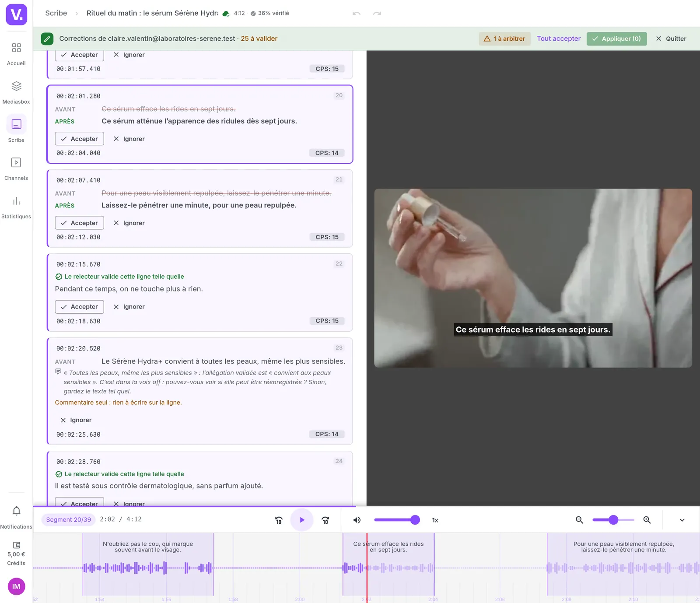Screen dimensions: 700x603
Task: Select timeline clip 'Ce sérum efface les rides'
Action: point(388,564)
